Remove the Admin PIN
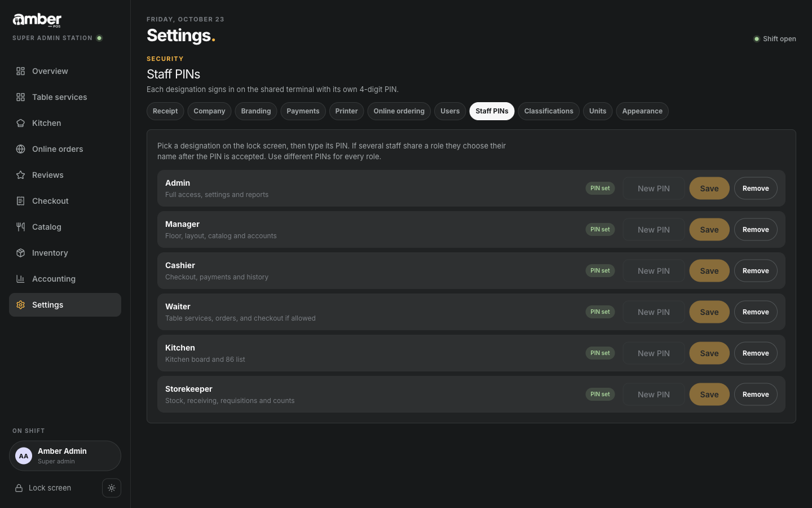This screenshot has width=812, height=508. point(756,189)
